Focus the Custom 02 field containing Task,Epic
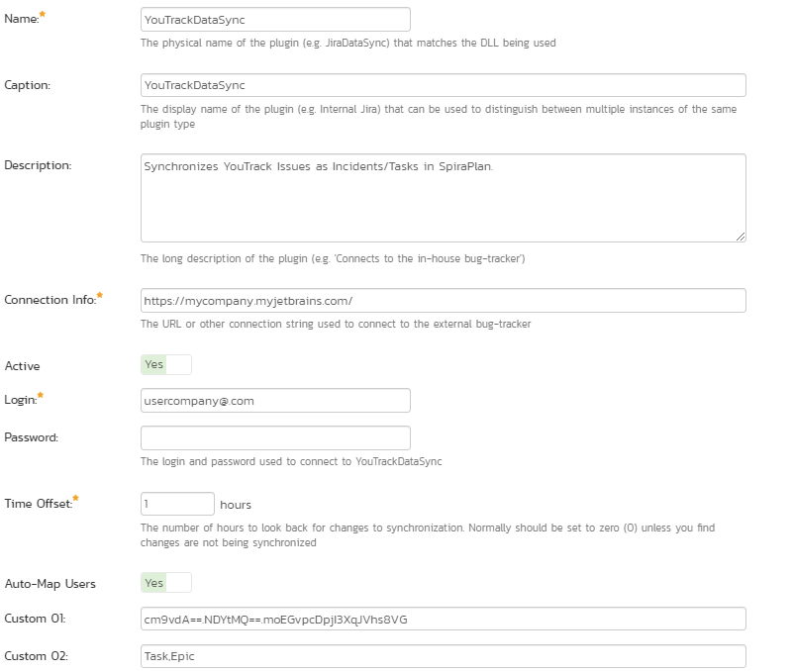Screen dimensions: 793x672 point(443,656)
